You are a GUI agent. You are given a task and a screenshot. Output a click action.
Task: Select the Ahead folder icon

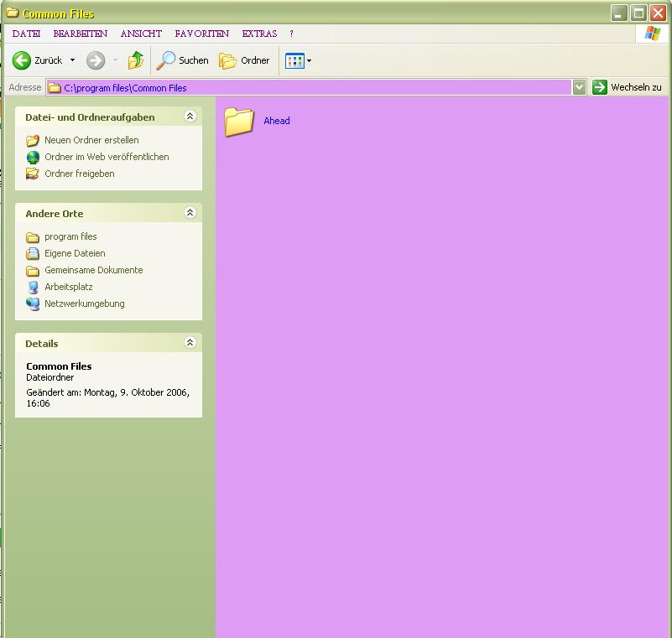[x=239, y=122]
